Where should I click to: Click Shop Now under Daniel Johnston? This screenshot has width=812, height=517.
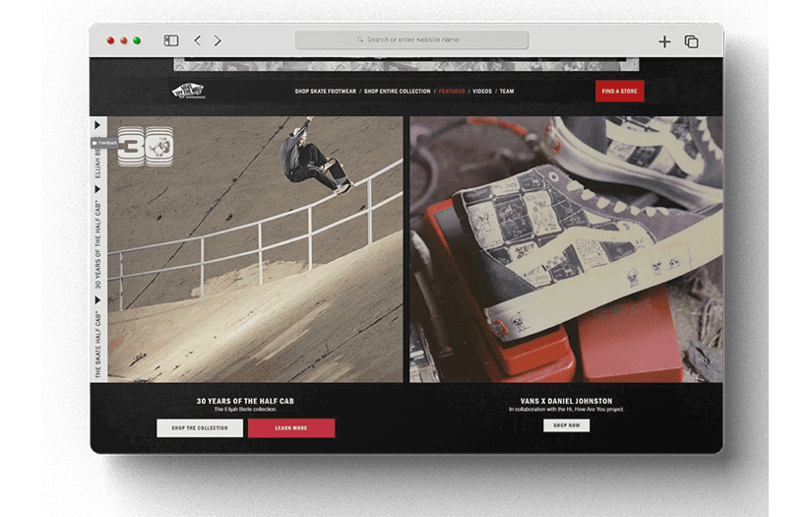click(x=566, y=425)
